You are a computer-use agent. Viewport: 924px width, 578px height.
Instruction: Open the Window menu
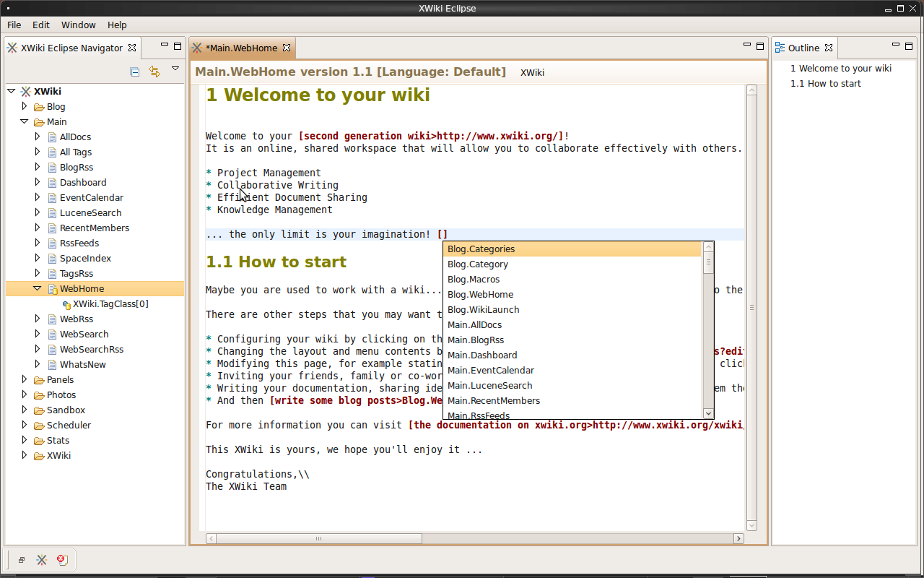coord(78,25)
